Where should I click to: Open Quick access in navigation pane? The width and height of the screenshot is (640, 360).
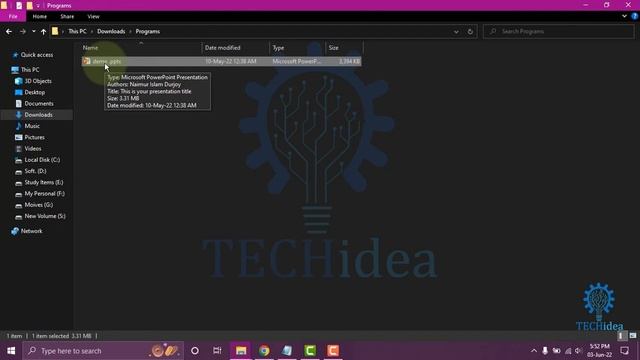(36, 55)
